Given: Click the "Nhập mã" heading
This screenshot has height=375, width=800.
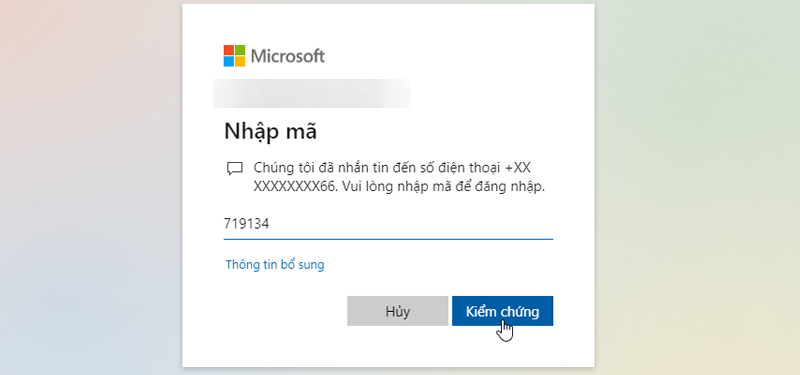Looking at the screenshot, I should coord(270,132).
